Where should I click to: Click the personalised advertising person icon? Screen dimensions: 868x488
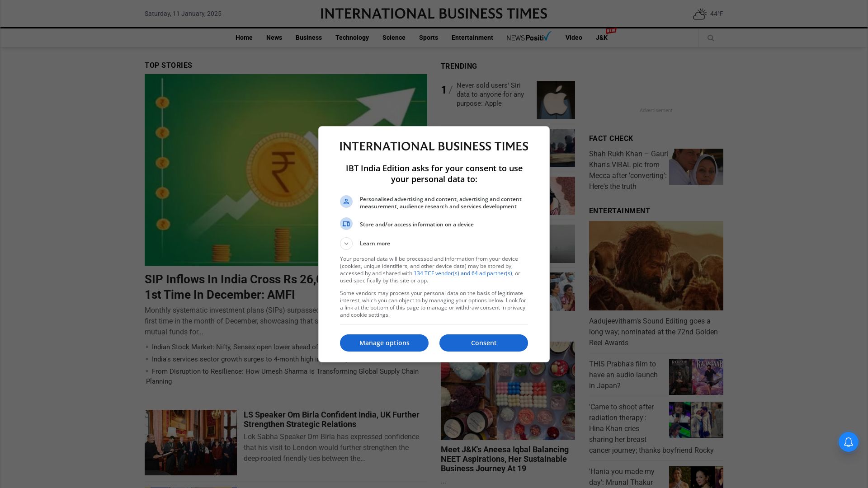346,202
